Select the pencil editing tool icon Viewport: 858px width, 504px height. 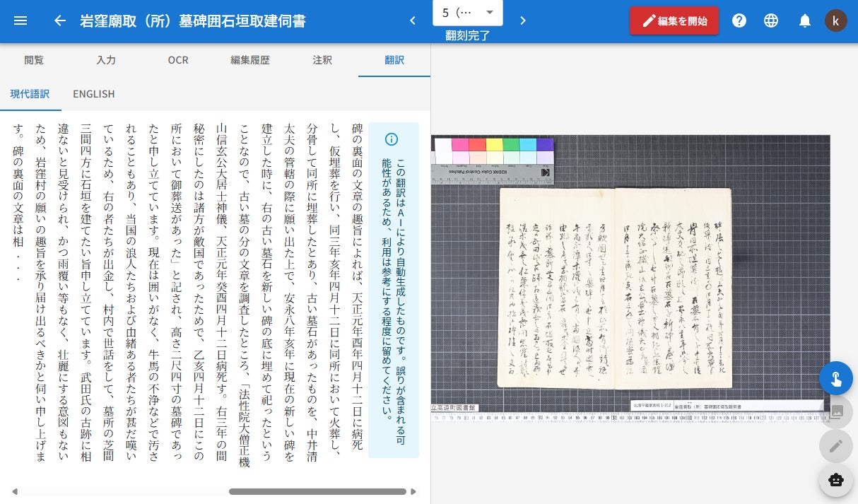836,446
